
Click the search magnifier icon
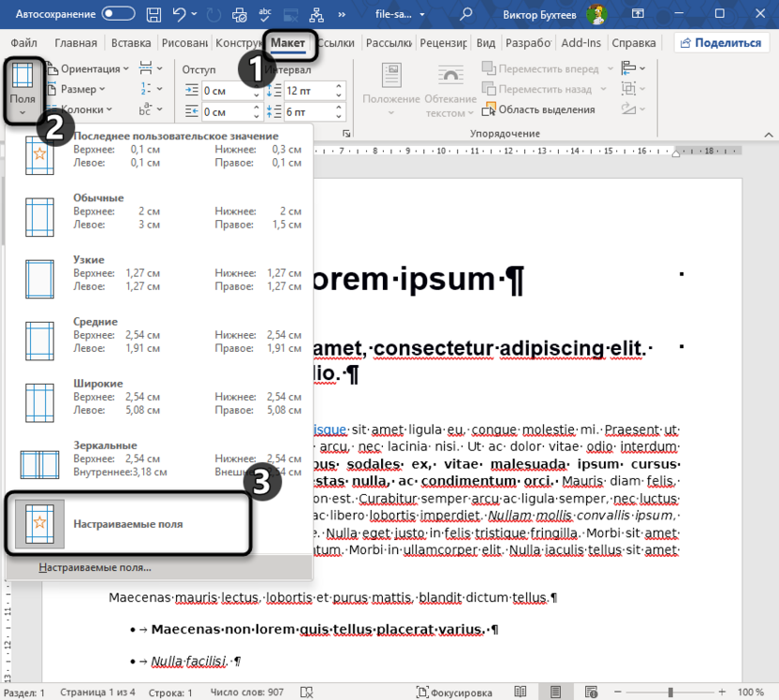coord(465,14)
